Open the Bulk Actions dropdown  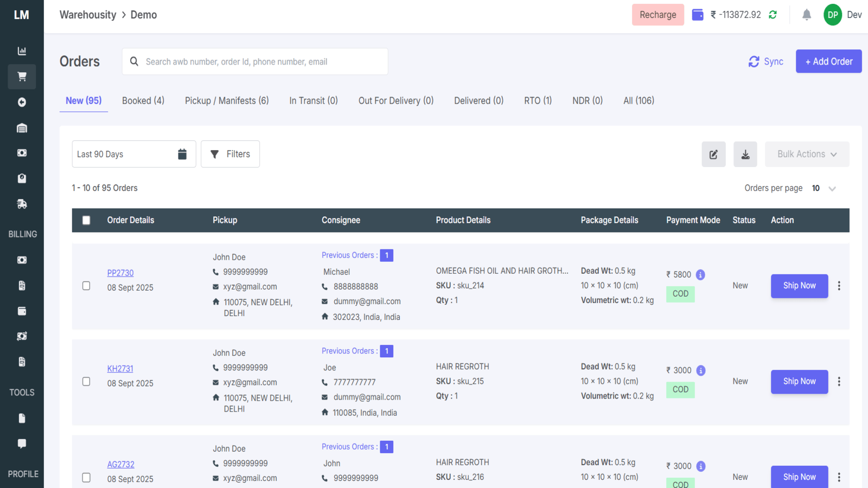coord(807,154)
